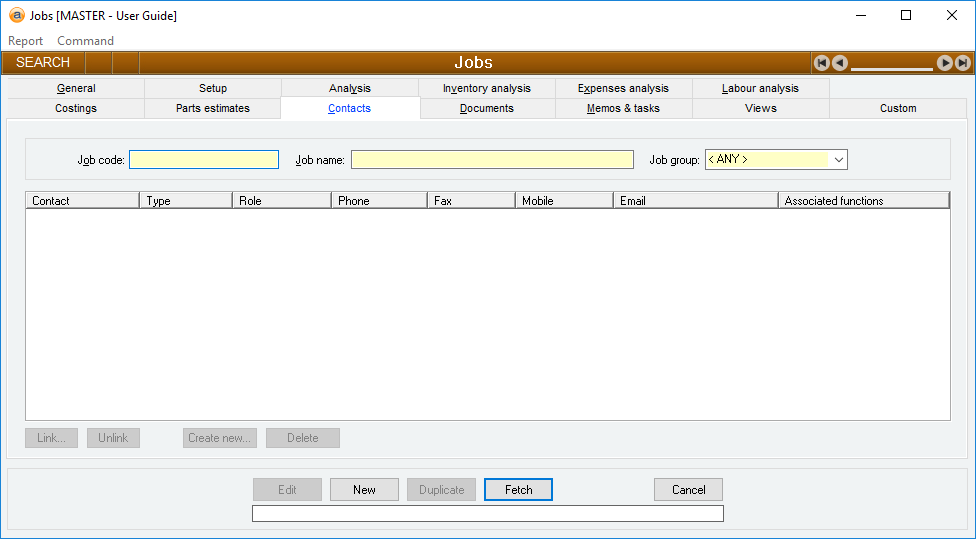
Task: Click the New button
Action: (364, 490)
